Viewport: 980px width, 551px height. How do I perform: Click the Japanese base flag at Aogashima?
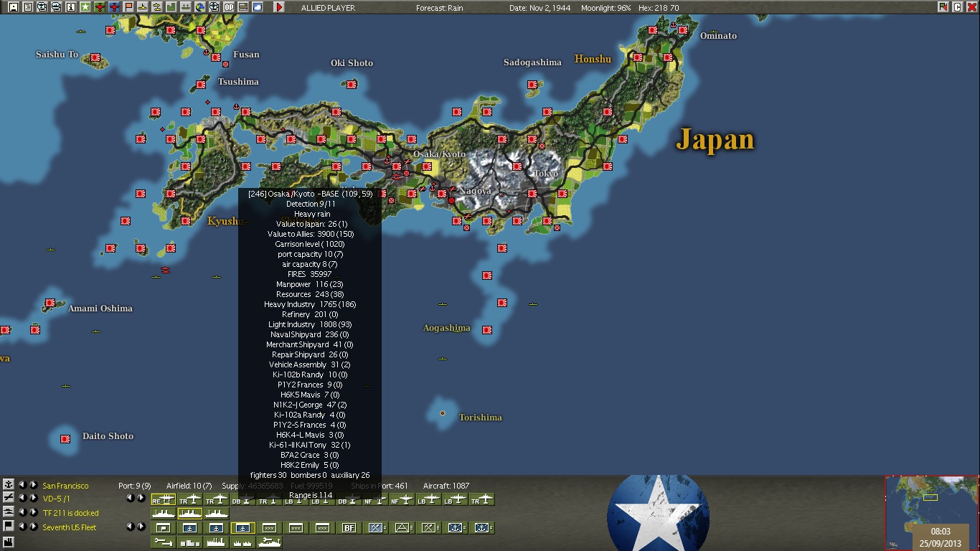(x=487, y=330)
